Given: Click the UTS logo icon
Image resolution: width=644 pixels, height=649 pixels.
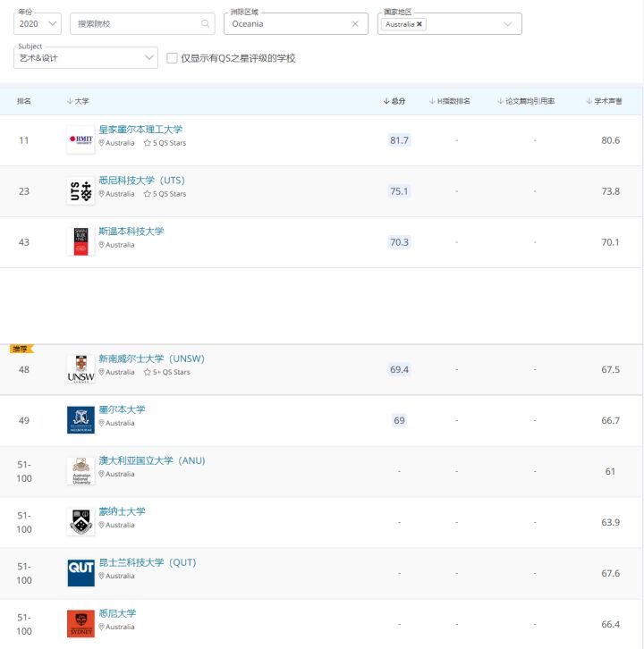Looking at the screenshot, I should click(x=80, y=190).
